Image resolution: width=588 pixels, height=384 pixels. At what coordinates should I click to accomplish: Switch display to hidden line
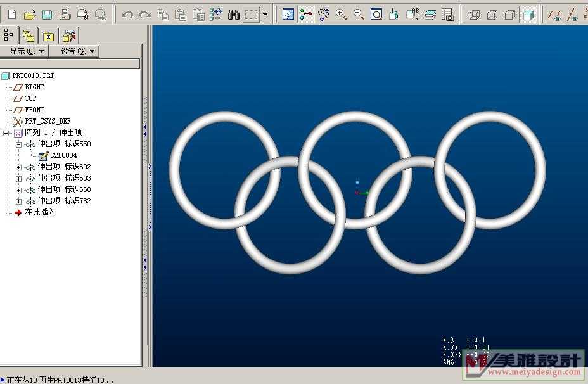pos(492,15)
